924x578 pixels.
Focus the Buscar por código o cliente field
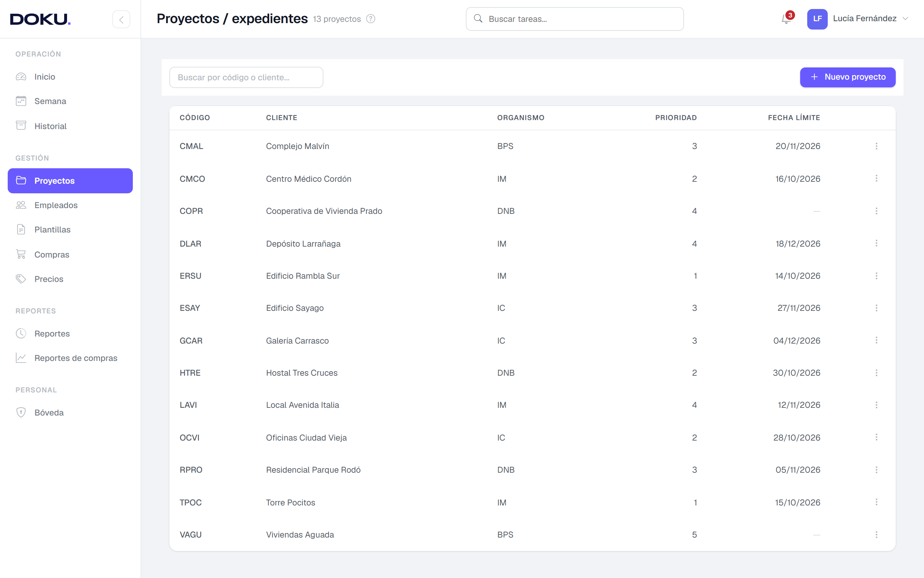click(x=246, y=77)
